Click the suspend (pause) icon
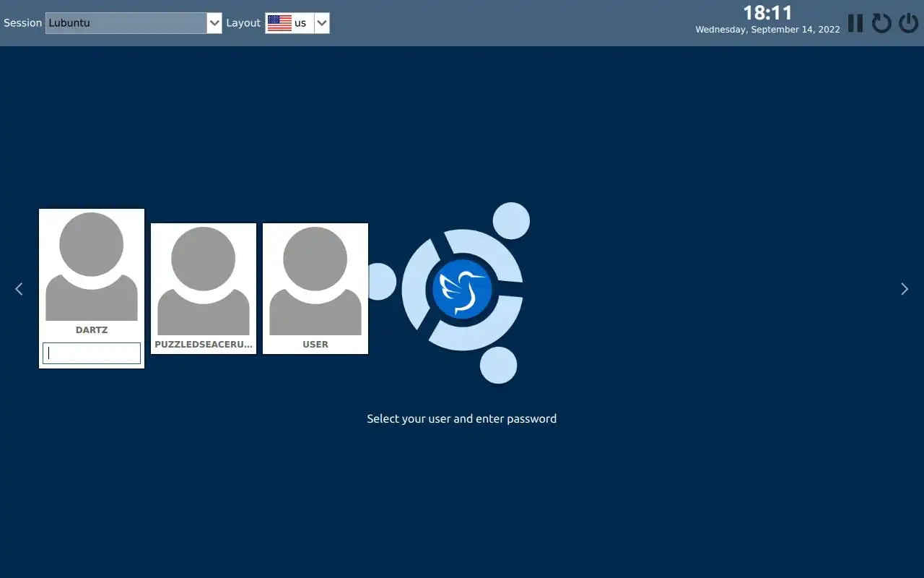 855,23
